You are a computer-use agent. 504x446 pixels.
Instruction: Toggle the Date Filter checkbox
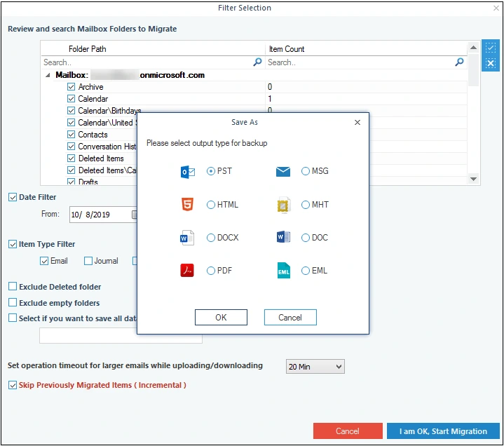[13, 197]
